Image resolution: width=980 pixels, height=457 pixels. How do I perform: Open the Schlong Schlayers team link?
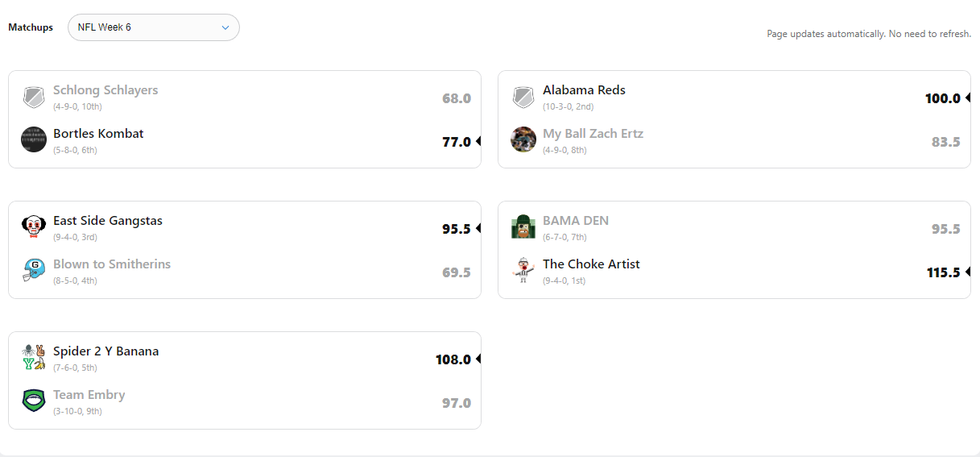tap(105, 90)
